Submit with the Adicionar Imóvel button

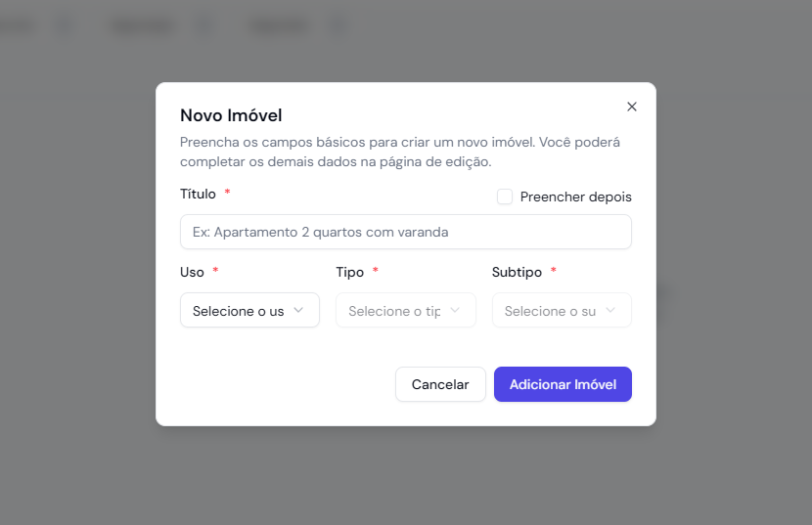[563, 384]
